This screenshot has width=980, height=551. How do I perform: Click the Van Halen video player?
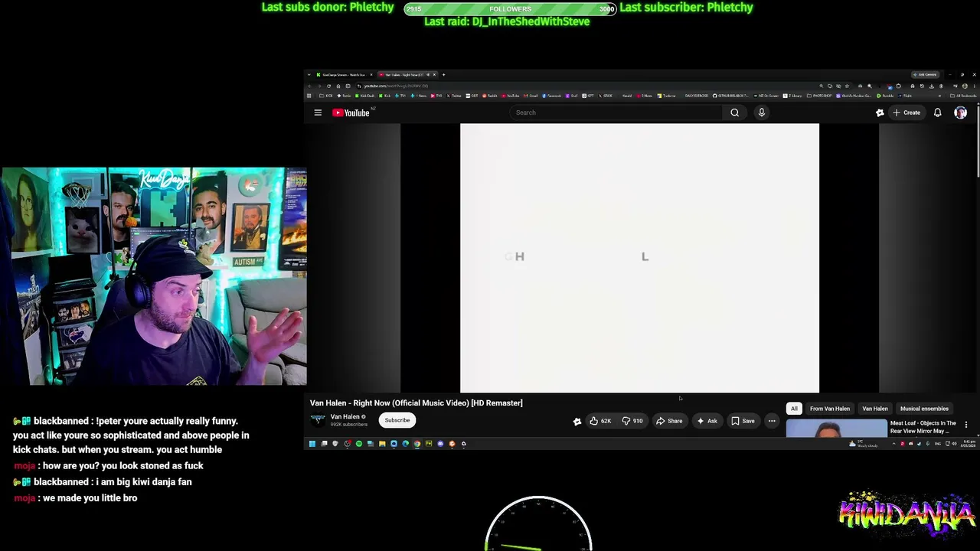pos(639,258)
